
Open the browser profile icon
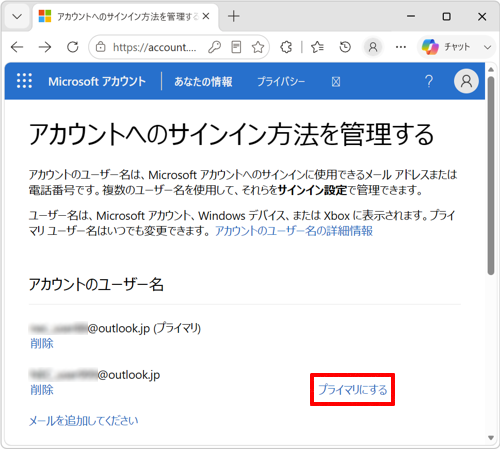click(x=373, y=47)
